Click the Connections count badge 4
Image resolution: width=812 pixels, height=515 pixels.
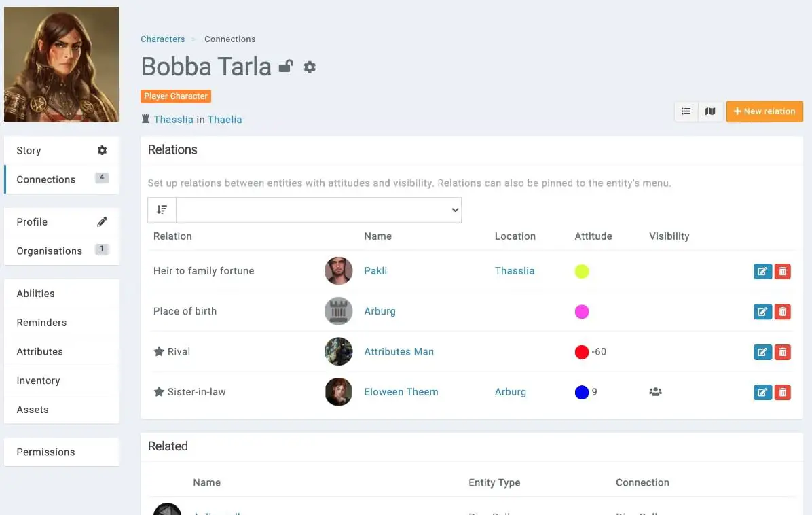tap(102, 177)
